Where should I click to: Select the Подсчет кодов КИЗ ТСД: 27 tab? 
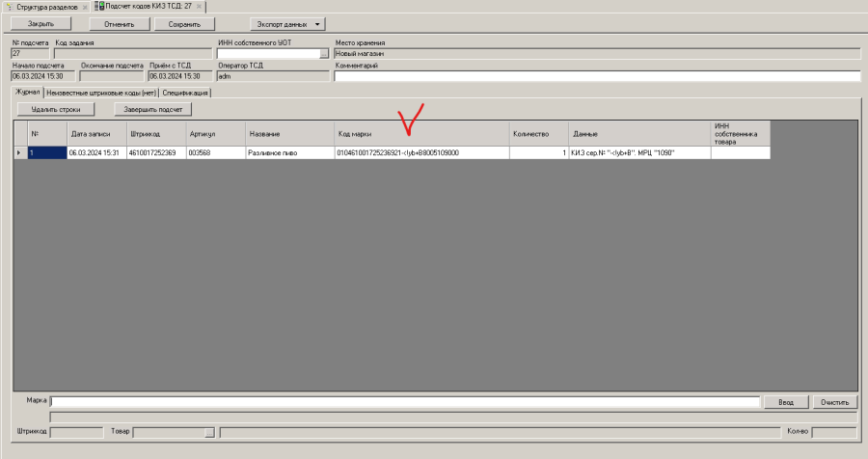coord(149,6)
